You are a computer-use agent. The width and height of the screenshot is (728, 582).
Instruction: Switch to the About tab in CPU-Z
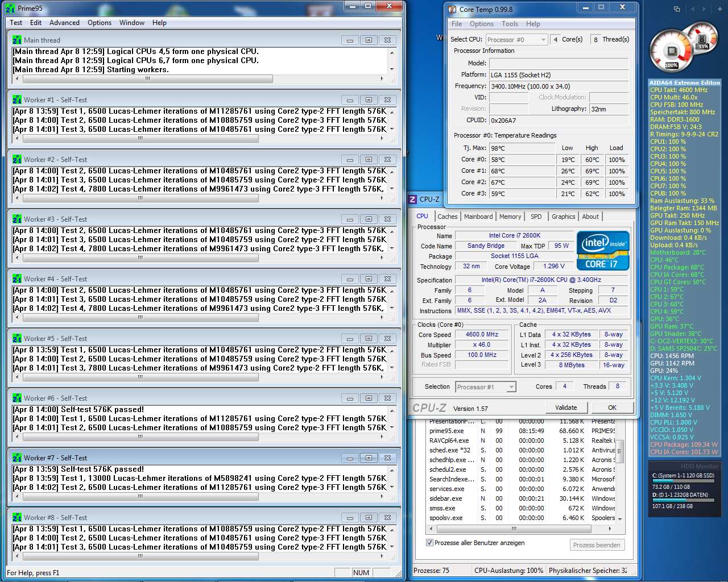coord(590,217)
